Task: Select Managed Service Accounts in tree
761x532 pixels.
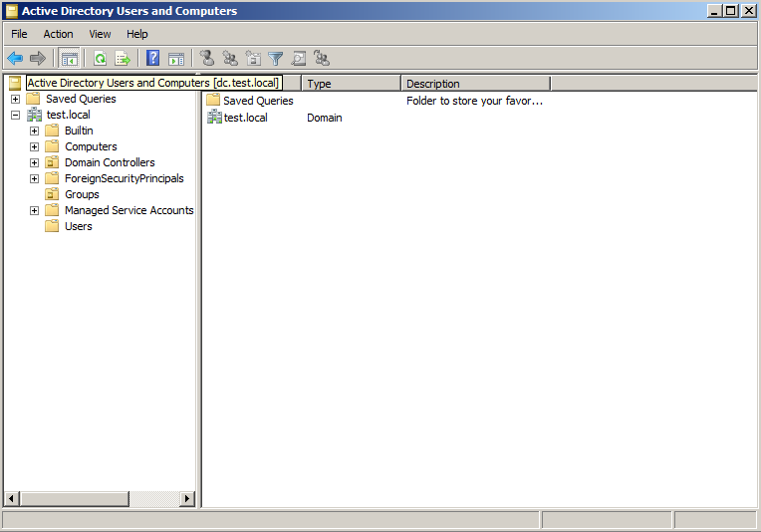Action: point(129,210)
